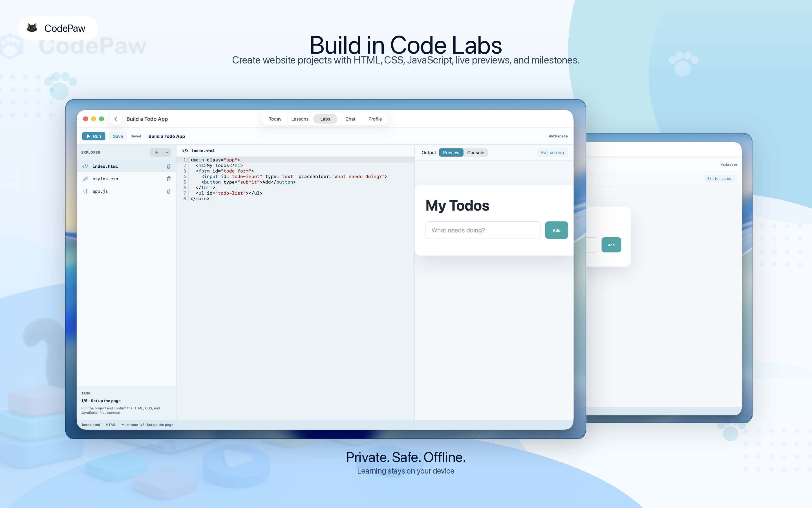Delete app.js using its trash icon

(169, 191)
